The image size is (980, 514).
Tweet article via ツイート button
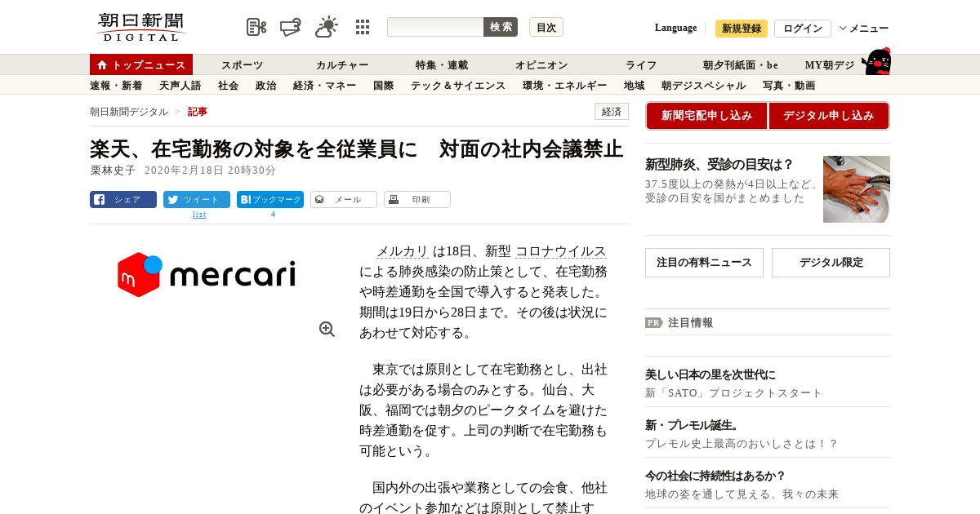pos(197,199)
